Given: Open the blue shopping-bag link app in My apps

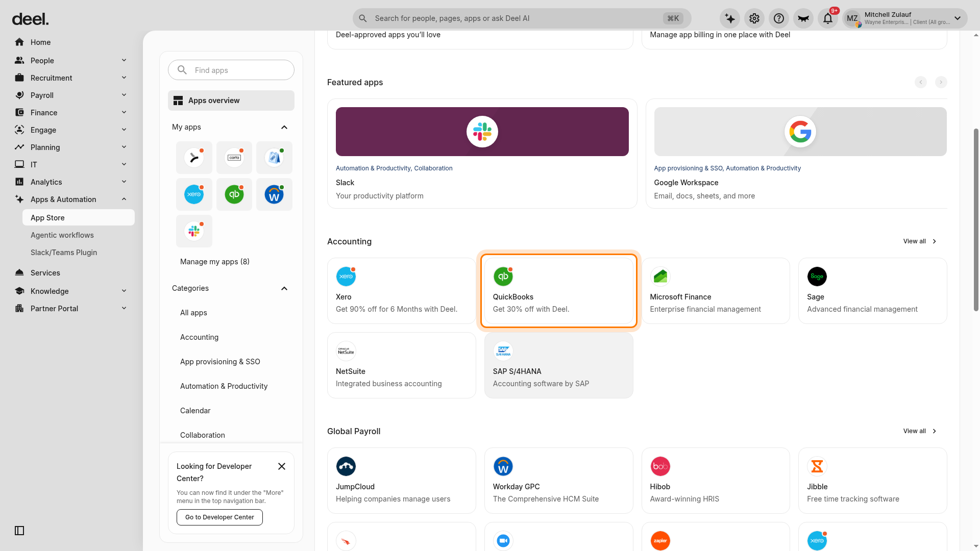Looking at the screenshot, I should pos(274,158).
